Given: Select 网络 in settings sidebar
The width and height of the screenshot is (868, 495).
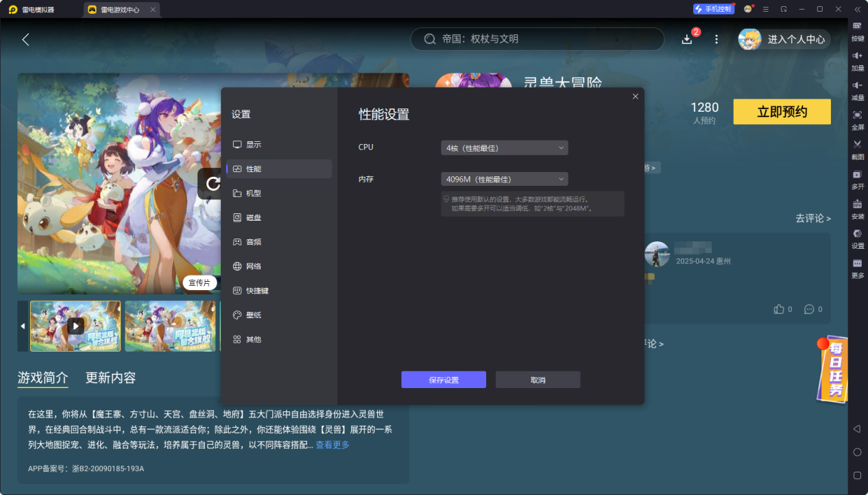Looking at the screenshot, I should coord(279,266).
